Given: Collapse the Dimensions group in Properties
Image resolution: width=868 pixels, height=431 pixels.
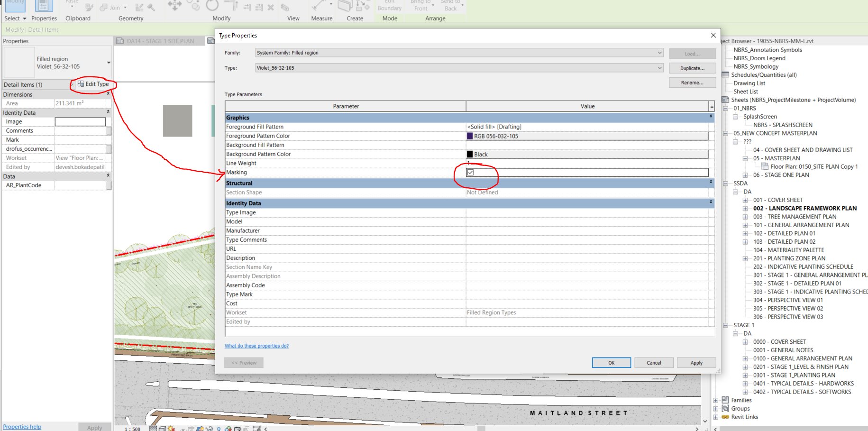Looking at the screenshot, I should (x=108, y=94).
